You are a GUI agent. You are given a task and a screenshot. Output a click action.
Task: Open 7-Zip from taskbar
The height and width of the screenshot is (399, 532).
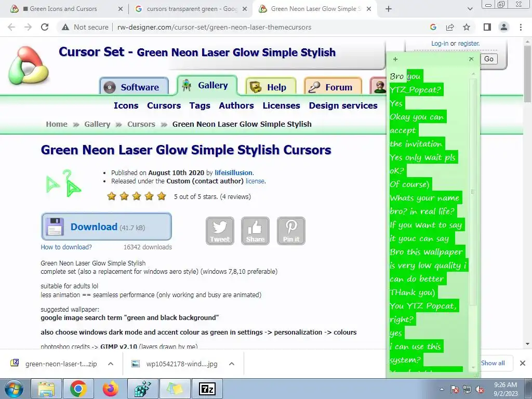pyautogui.click(x=207, y=389)
